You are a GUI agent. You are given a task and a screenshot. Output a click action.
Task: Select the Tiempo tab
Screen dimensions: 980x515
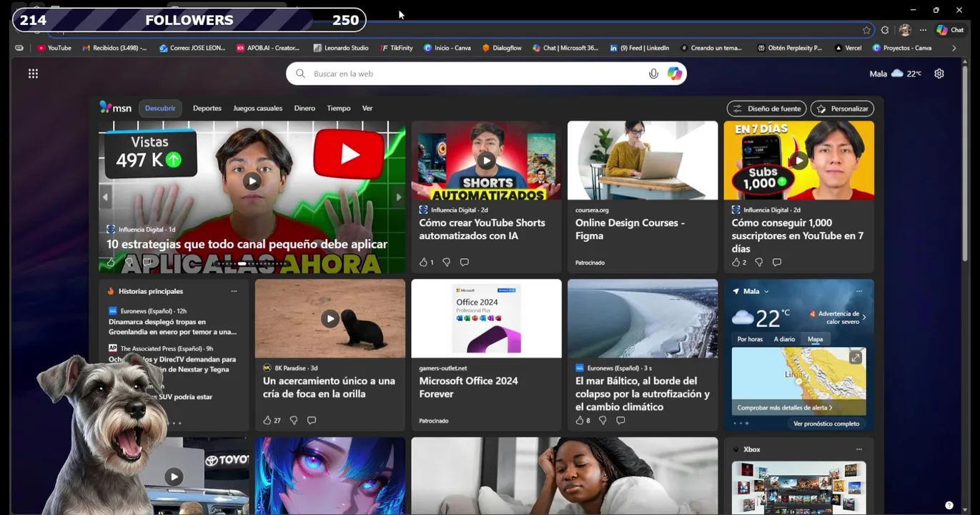click(339, 108)
